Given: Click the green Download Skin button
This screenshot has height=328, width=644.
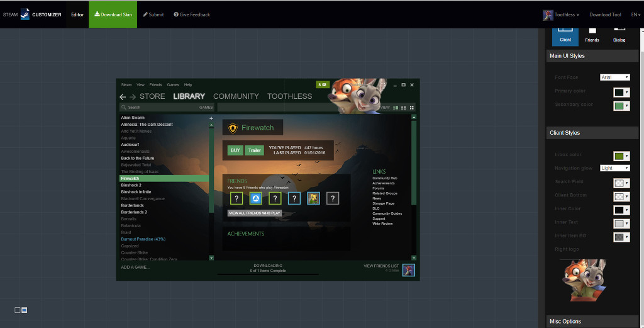Looking at the screenshot, I should click(x=113, y=14).
